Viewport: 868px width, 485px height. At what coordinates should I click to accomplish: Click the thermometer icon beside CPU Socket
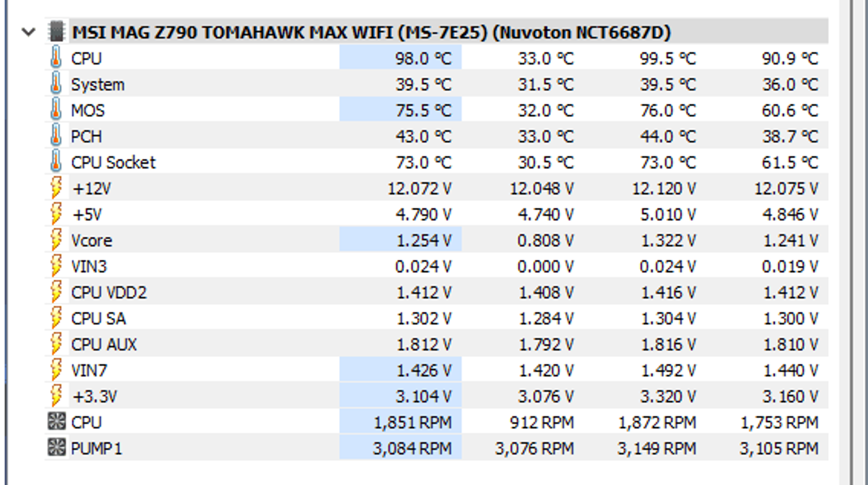tap(56, 162)
